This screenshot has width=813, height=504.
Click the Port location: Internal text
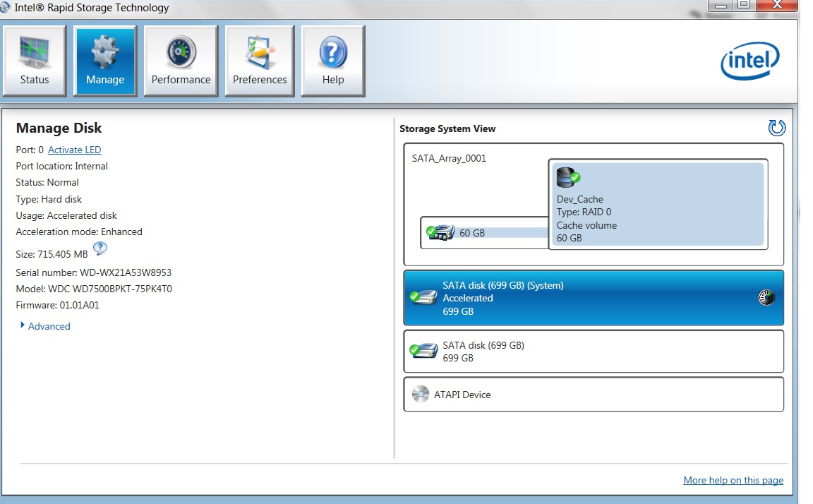pos(61,166)
